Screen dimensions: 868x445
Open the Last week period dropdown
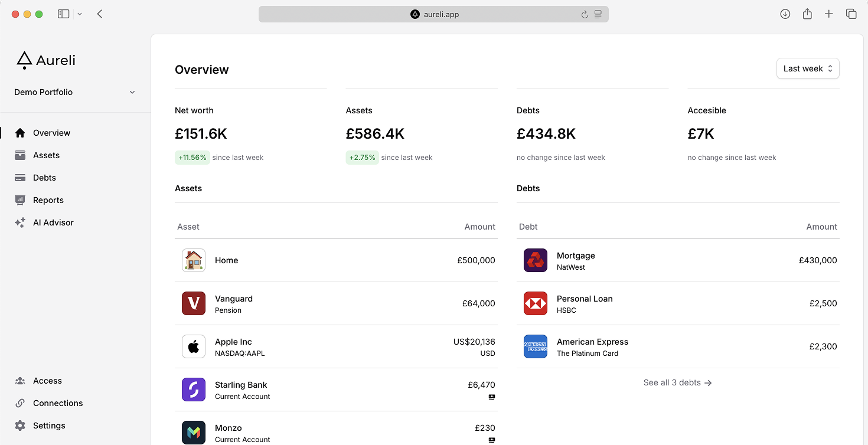[807, 68]
